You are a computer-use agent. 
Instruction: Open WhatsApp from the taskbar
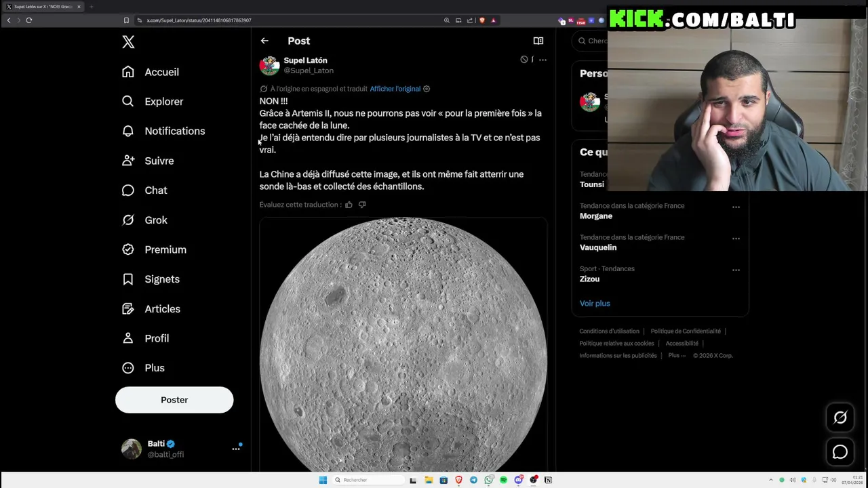488,480
